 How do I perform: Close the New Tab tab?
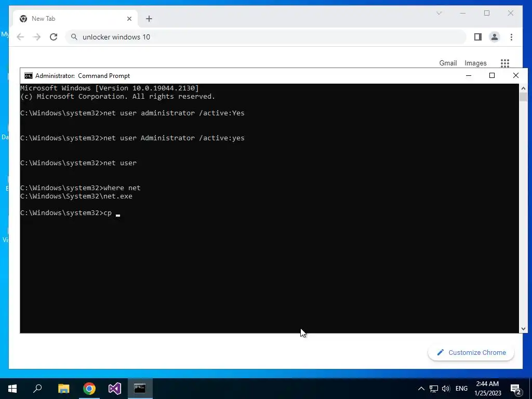[x=129, y=19]
